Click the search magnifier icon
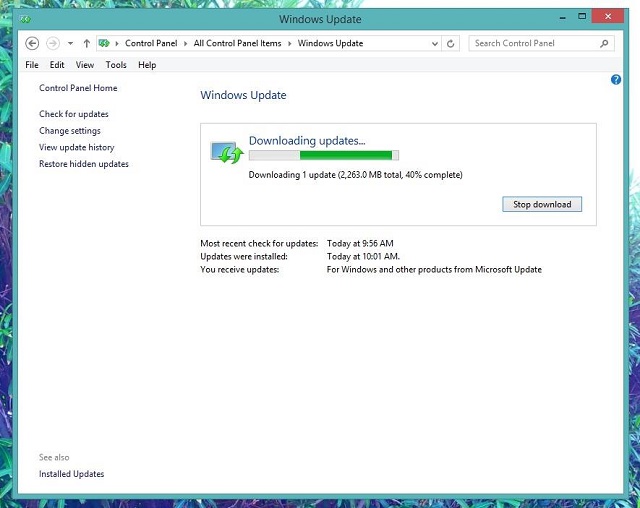640x508 pixels. [604, 43]
